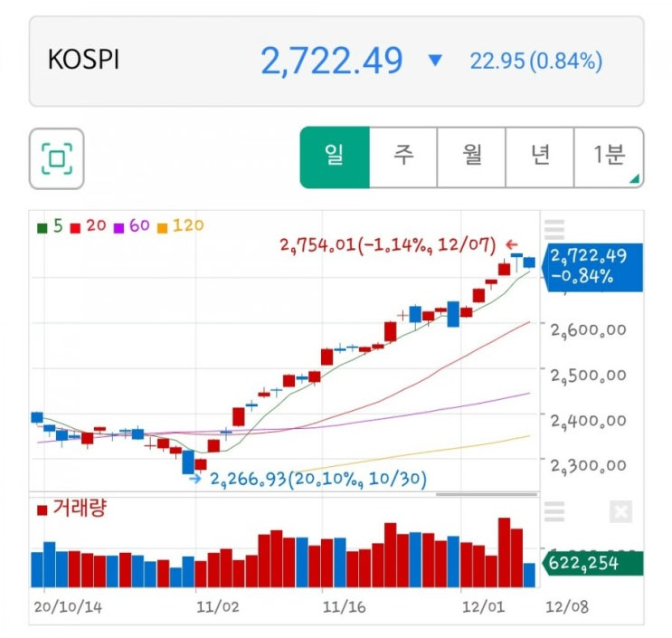Click the 2,300.00 price axis label
672x638 pixels.
click(x=589, y=465)
